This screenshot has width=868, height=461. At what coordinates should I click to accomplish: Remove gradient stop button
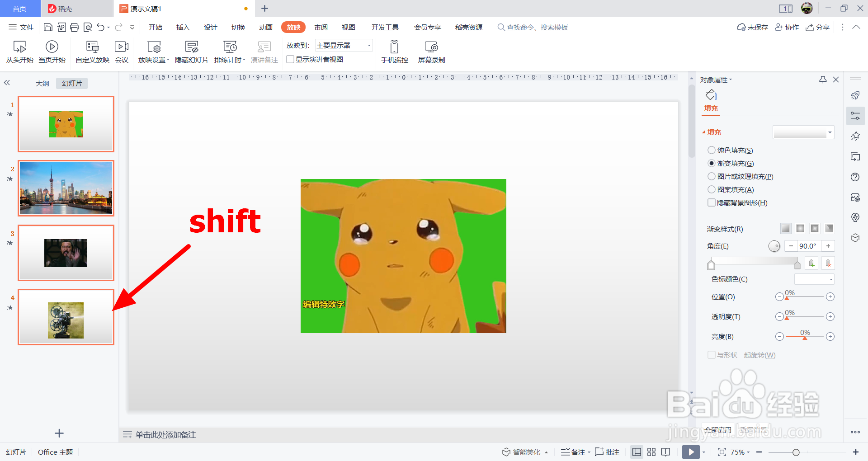pos(828,263)
